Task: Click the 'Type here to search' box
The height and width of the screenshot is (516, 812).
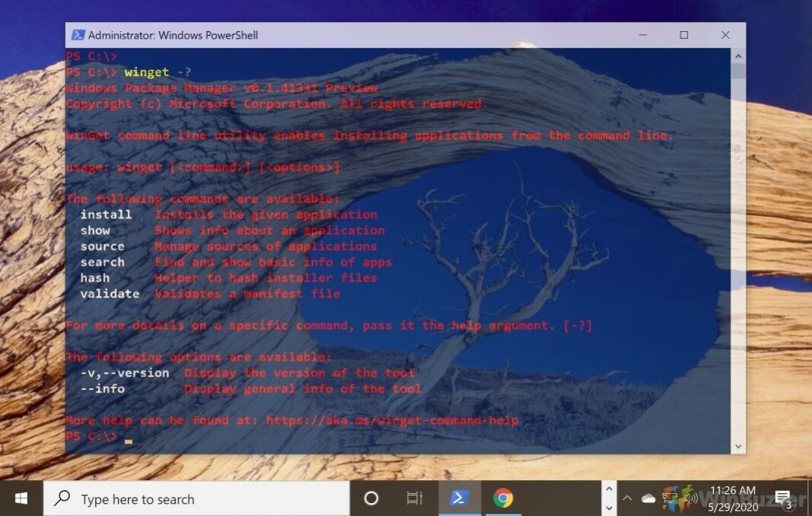Action: tap(197, 498)
